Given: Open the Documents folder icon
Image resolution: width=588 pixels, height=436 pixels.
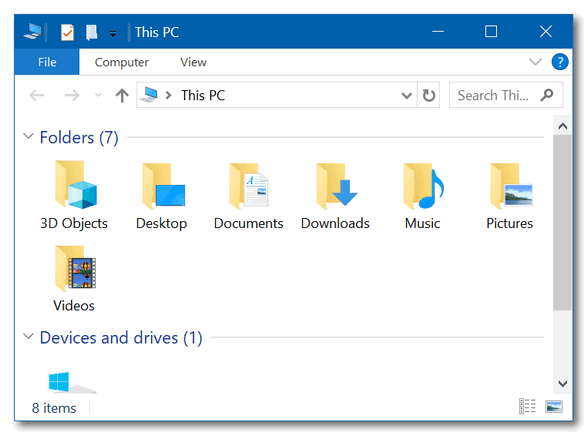Looking at the screenshot, I should (x=249, y=185).
